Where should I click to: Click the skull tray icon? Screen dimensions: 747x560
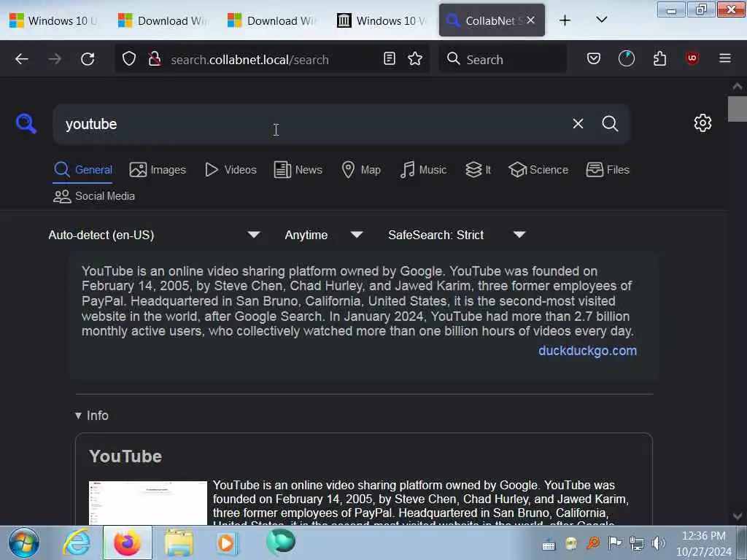(571, 542)
